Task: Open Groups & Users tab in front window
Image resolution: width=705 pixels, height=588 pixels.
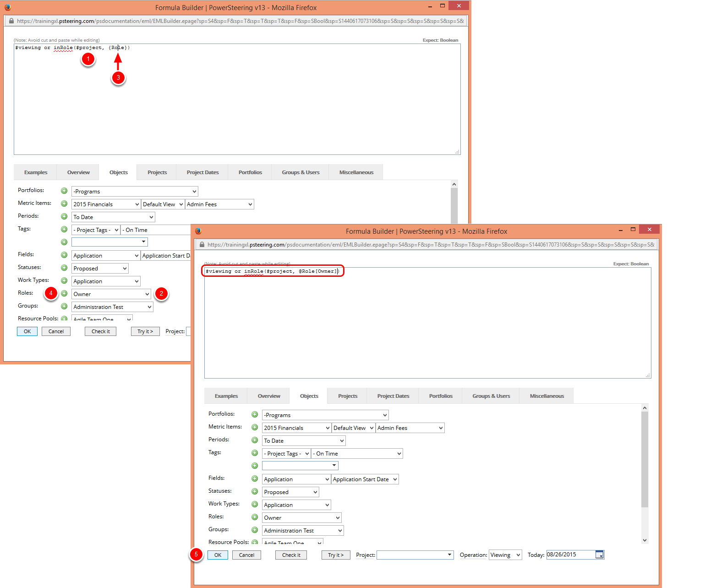Action: [x=491, y=396]
